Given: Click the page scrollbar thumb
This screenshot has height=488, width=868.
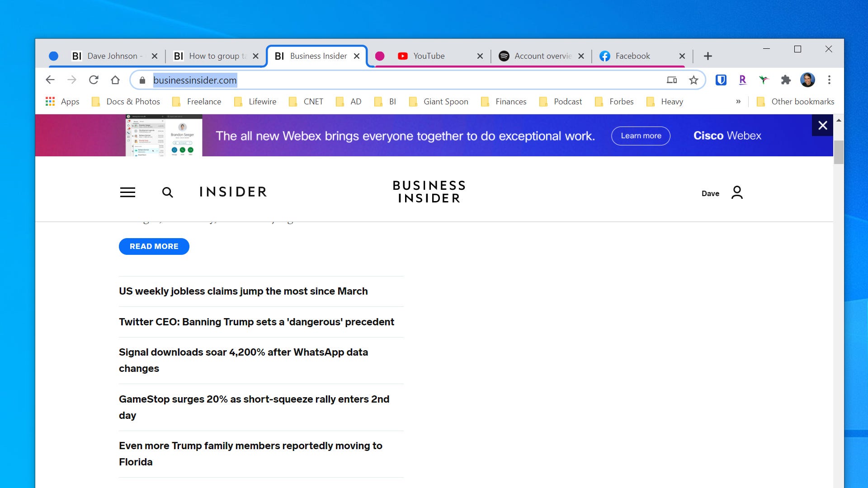Looking at the screenshot, I should tap(839, 152).
